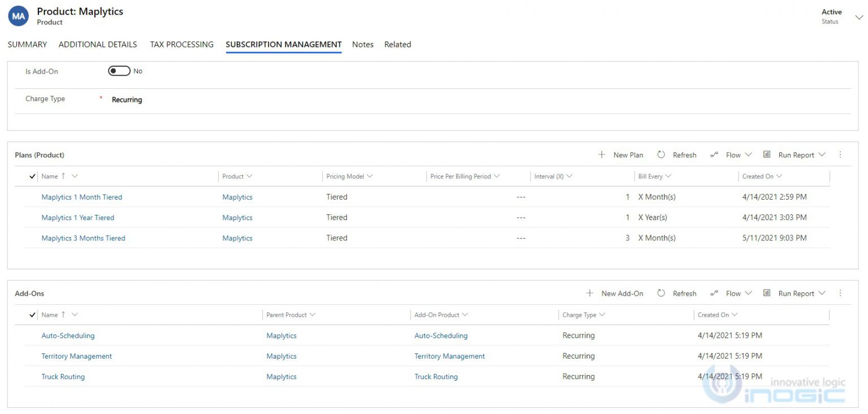
Task: Open the more commands ellipsis in Add-Ons section
Action: [x=840, y=293]
